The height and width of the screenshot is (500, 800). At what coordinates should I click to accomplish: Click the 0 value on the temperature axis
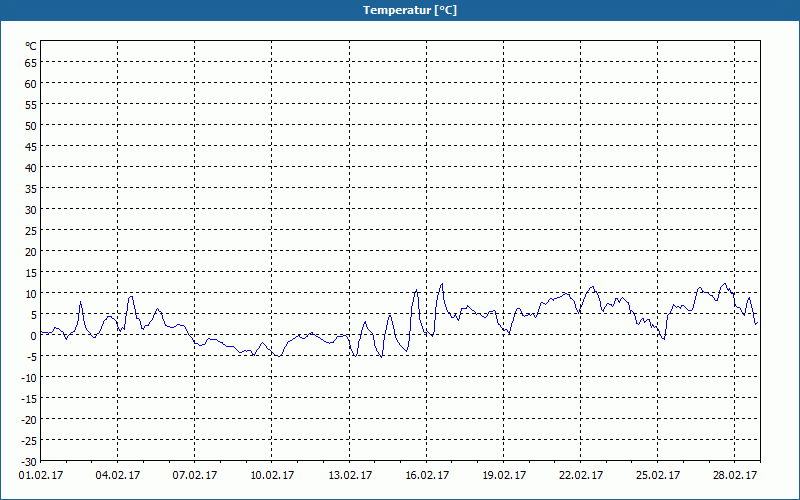click(x=34, y=336)
